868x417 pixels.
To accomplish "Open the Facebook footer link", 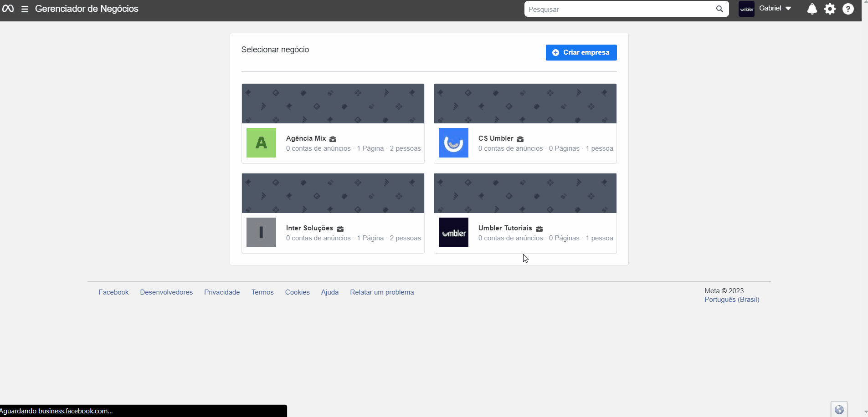I will coord(113,292).
